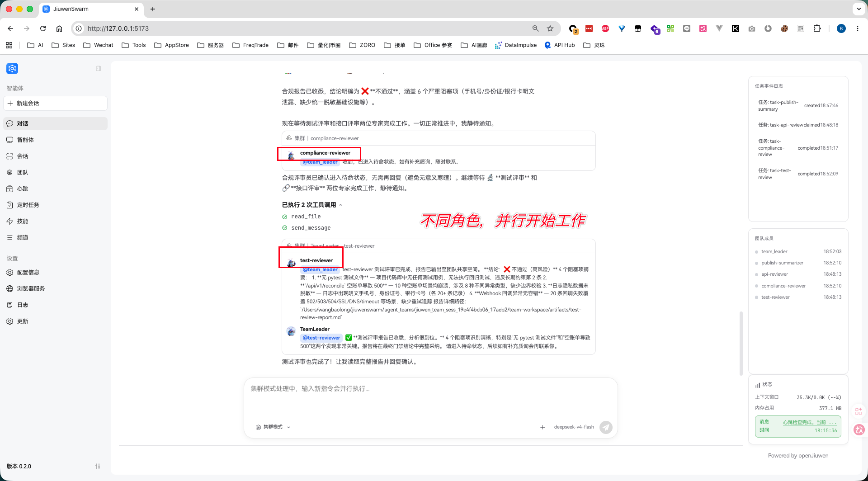Open the 心跳 heartbeat menu item

pos(55,189)
